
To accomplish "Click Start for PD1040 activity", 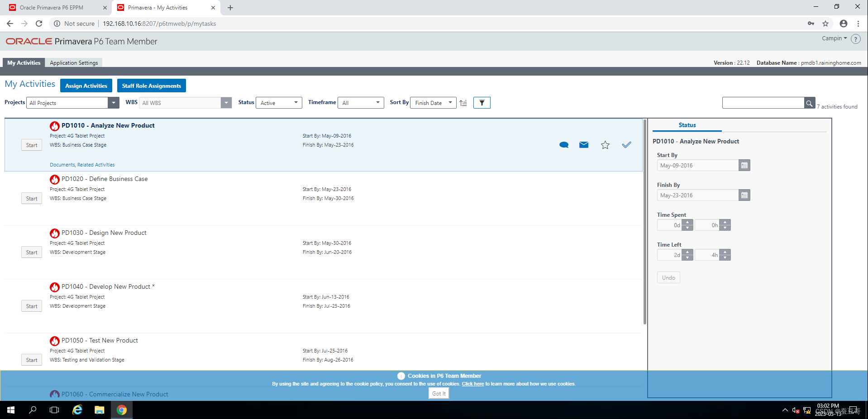I will 32,306.
